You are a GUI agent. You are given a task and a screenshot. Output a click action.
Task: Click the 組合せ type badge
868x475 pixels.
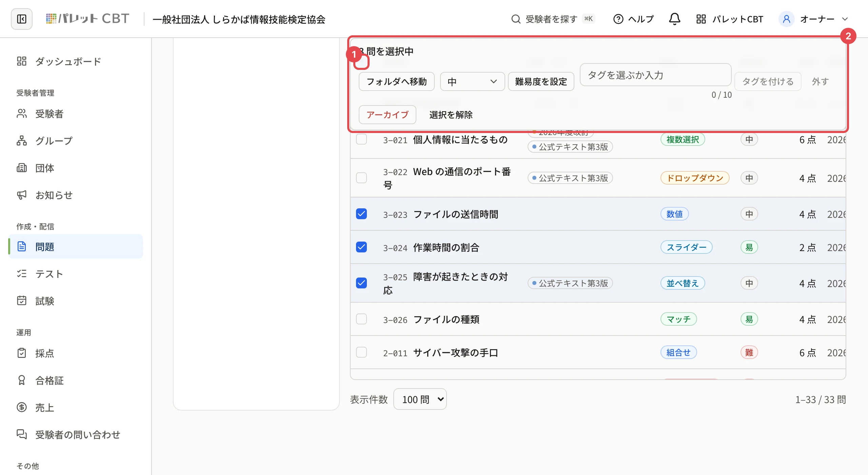click(x=678, y=353)
